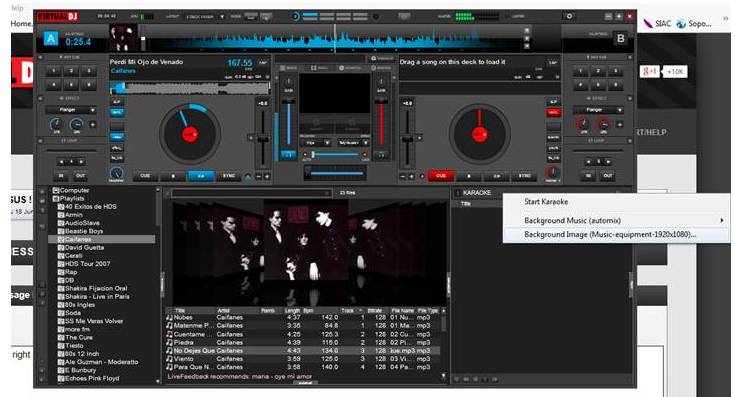Image resolution: width=735 pixels, height=397 pixels.
Task: Turn deck A headphone knob
Action: pyautogui.click(x=116, y=173)
